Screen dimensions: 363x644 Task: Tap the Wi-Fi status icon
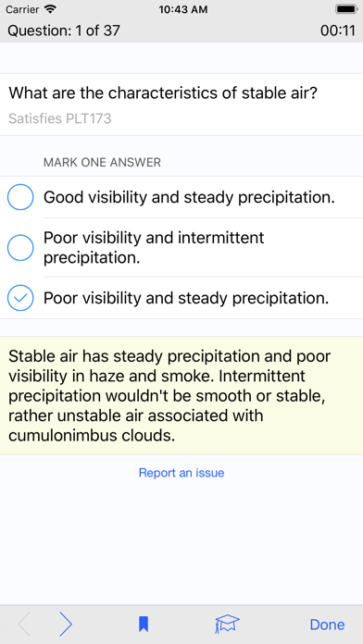pyautogui.click(x=51, y=9)
